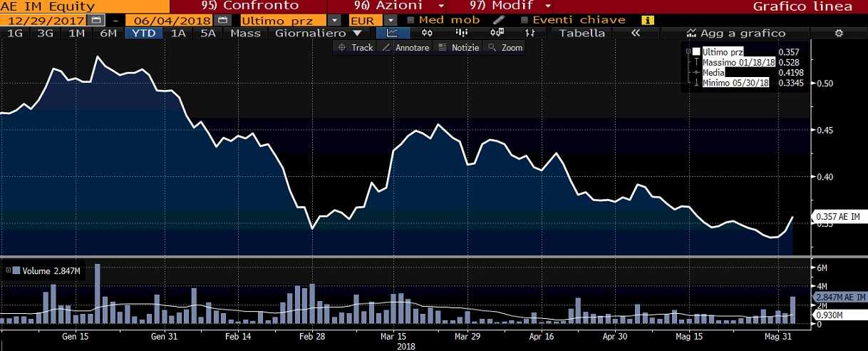Activate the Zoom magnifier tool
Viewport: 868px width, 351px height.
click(x=505, y=47)
